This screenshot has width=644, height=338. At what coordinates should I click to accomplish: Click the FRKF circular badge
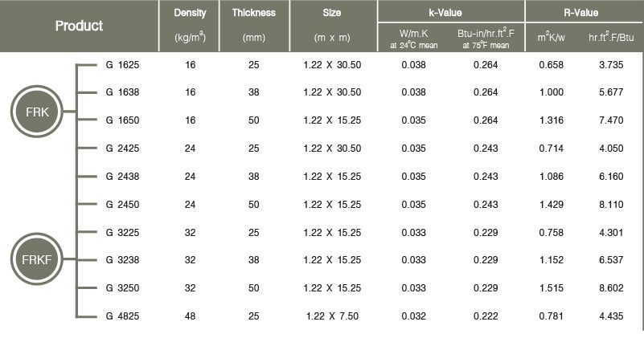(x=35, y=260)
